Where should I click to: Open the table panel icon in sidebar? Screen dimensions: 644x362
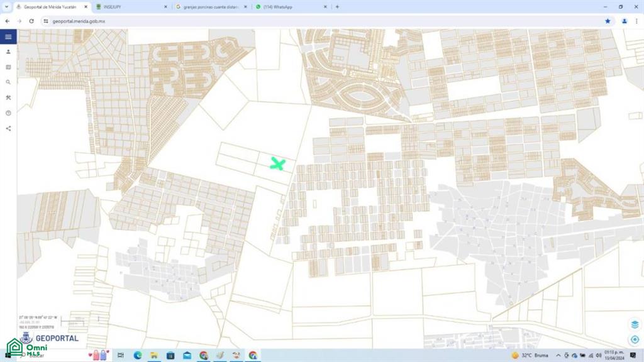(x=8, y=67)
